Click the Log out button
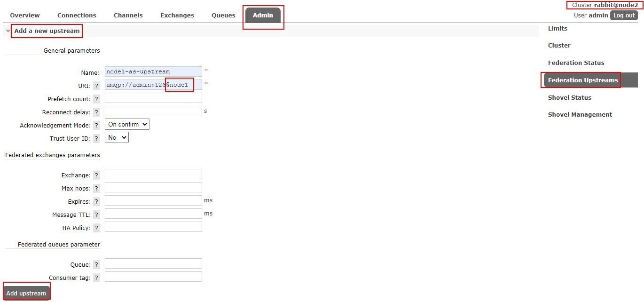Viewport: 644px width, 302px height. 623,15
